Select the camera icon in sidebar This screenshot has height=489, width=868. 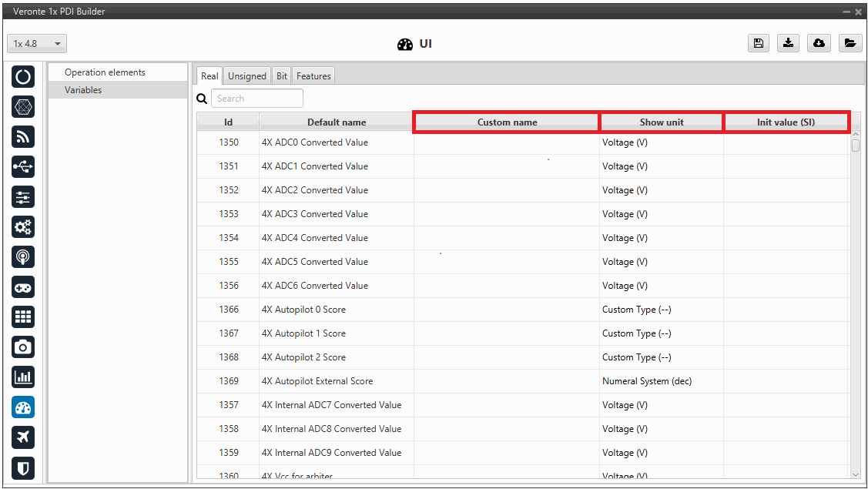pos(23,347)
